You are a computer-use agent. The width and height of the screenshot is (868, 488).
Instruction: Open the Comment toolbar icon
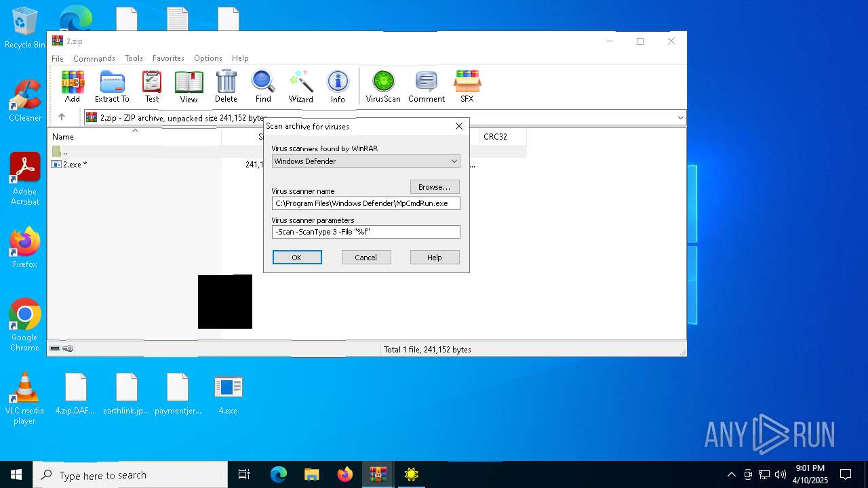point(427,86)
